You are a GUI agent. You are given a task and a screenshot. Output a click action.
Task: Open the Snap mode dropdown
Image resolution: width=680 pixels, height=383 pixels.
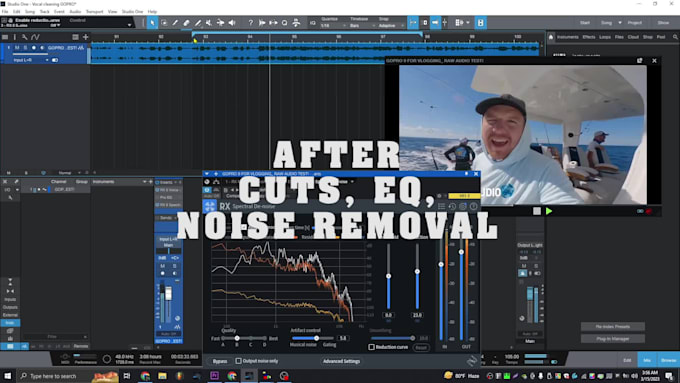[x=391, y=26]
